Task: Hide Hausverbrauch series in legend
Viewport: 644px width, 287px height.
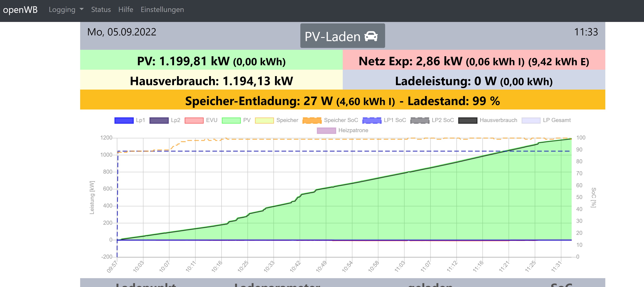Action: tap(467, 121)
